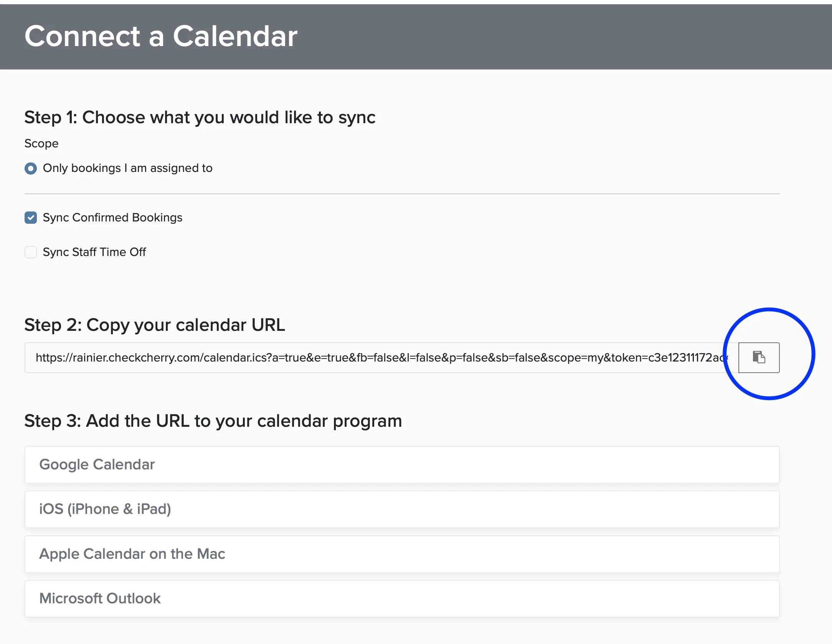Click the 'Apple Calendar on the Mac' title text
The image size is (832, 644).
(x=132, y=554)
